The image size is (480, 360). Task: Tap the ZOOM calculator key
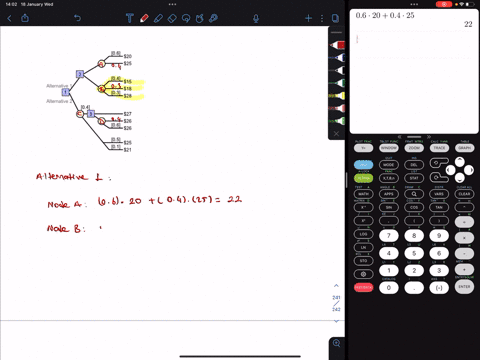point(414,148)
